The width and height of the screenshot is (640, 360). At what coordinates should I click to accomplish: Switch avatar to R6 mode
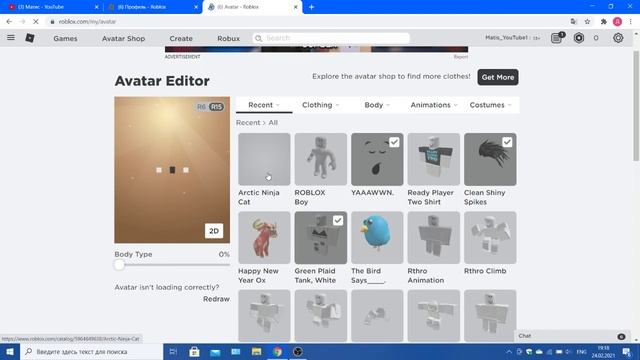201,107
